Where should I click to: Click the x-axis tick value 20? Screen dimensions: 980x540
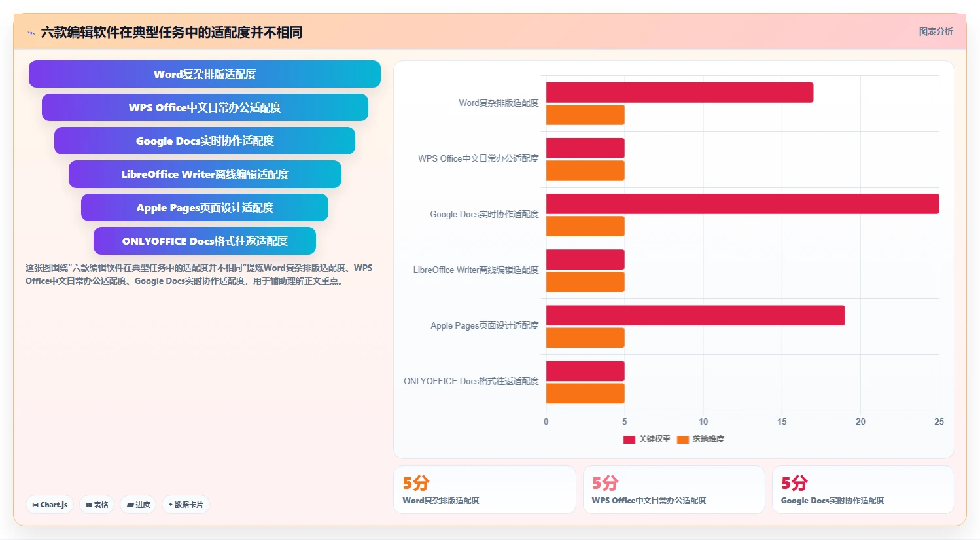(860, 422)
